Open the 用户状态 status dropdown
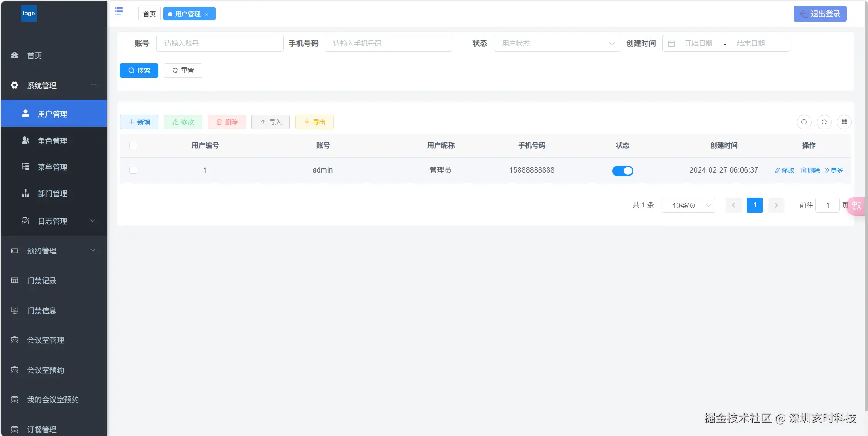 click(x=557, y=44)
